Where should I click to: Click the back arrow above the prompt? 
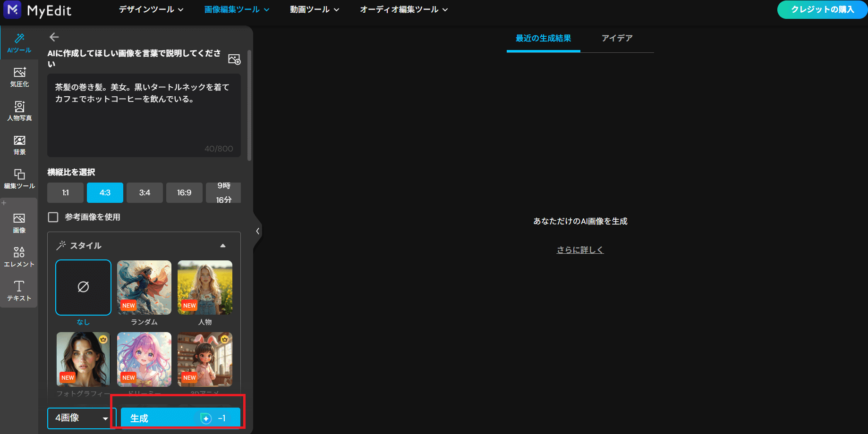[54, 37]
